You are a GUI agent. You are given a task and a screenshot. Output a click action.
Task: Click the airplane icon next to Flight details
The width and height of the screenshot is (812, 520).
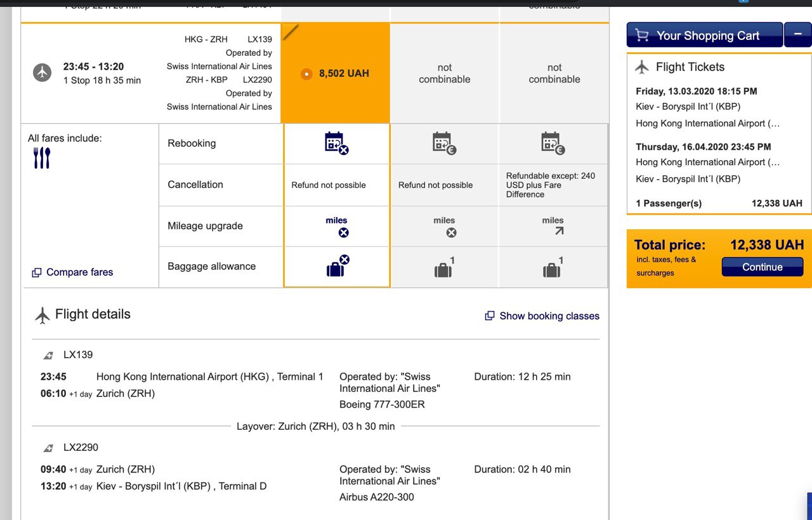pyautogui.click(x=43, y=315)
